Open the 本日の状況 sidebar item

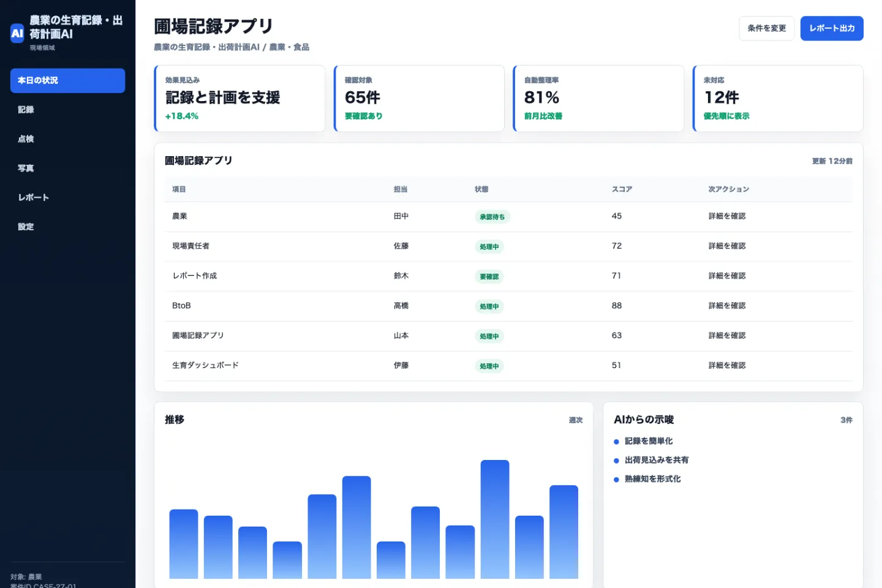tap(67, 80)
